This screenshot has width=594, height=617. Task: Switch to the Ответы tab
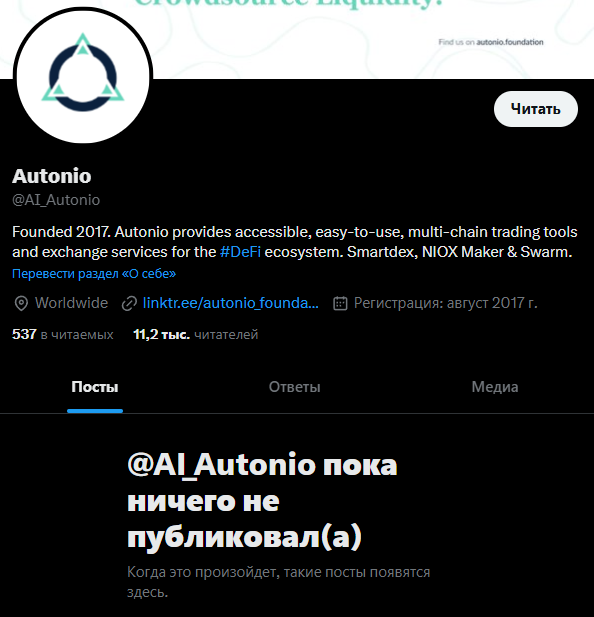pyautogui.click(x=295, y=387)
